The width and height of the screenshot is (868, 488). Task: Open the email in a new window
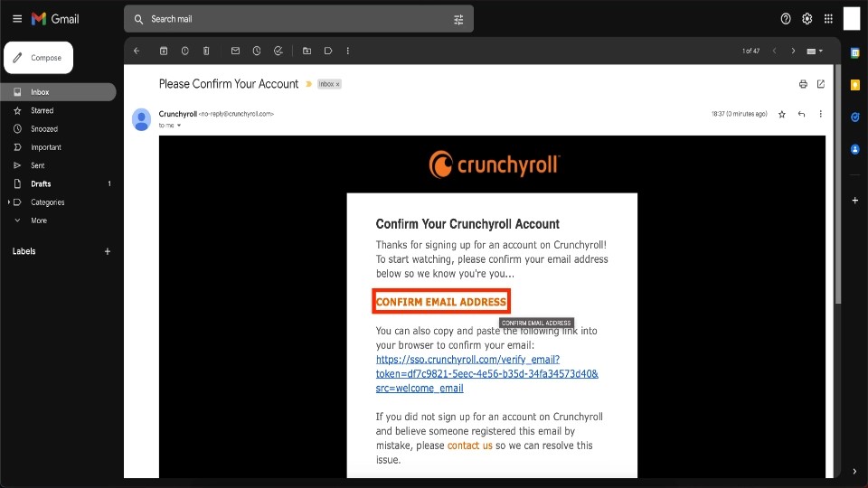(821, 84)
